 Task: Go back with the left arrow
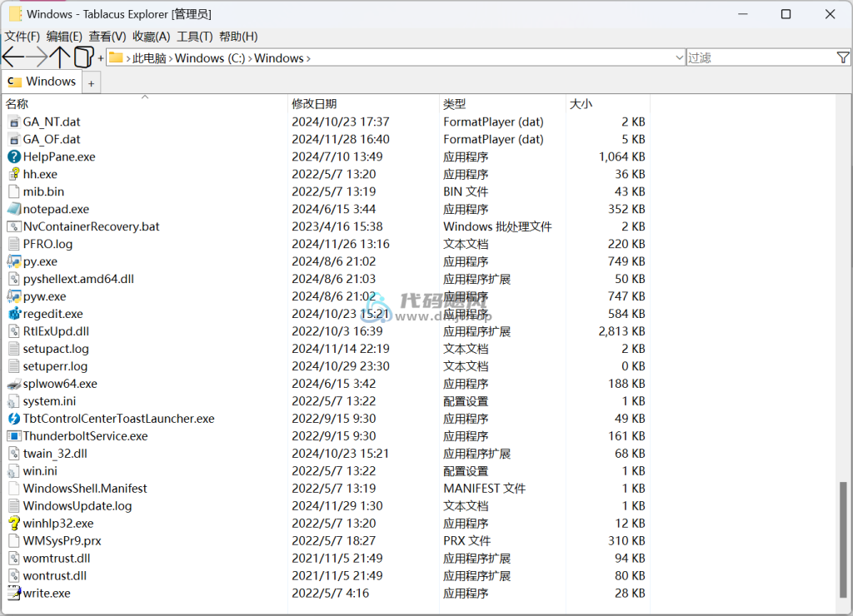coord(13,57)
